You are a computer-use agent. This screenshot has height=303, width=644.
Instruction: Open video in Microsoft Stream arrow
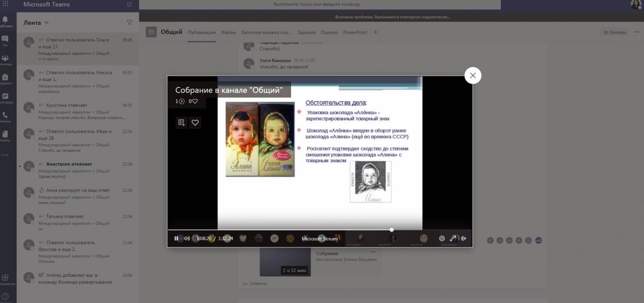coord(464,238)
